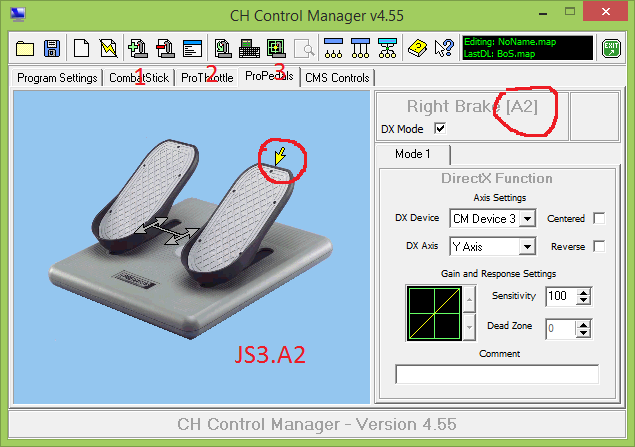
Task: Decrease the Dead Zone value
Action: coord(583,333)
